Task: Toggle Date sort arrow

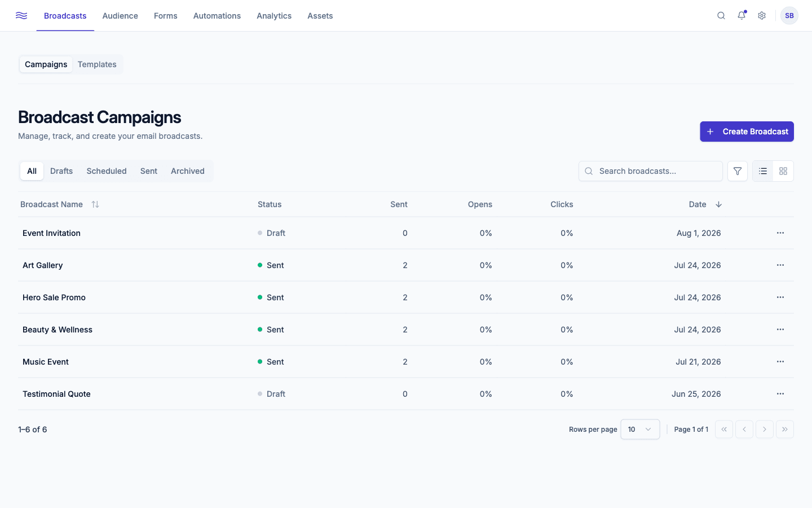Action: pyautogui.click(x=718, y=204)
